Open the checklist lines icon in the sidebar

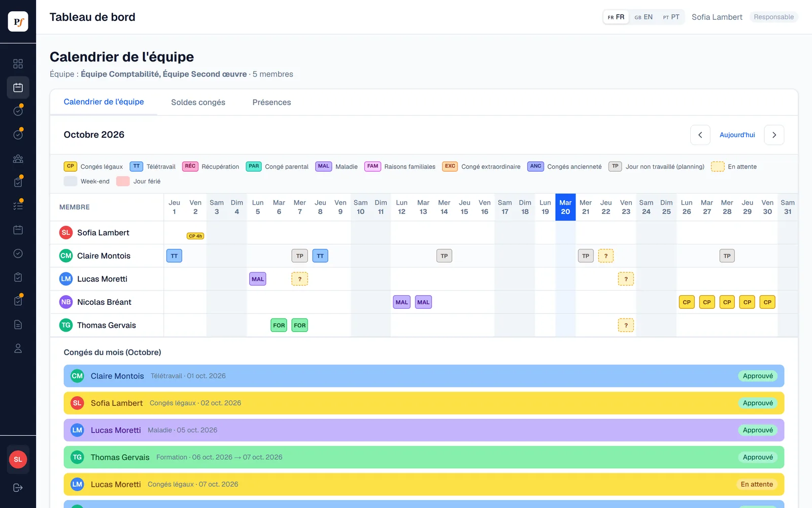click(x=18, y=206)
